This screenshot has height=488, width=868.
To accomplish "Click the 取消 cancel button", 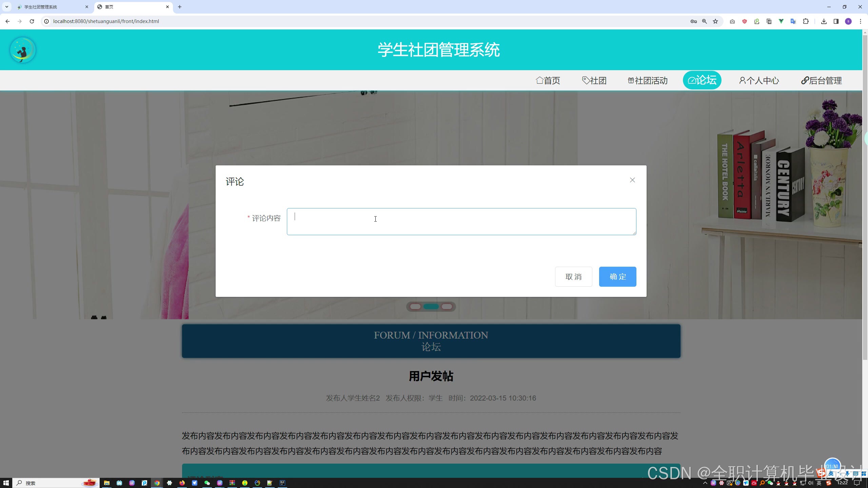I will coord(573,277).
